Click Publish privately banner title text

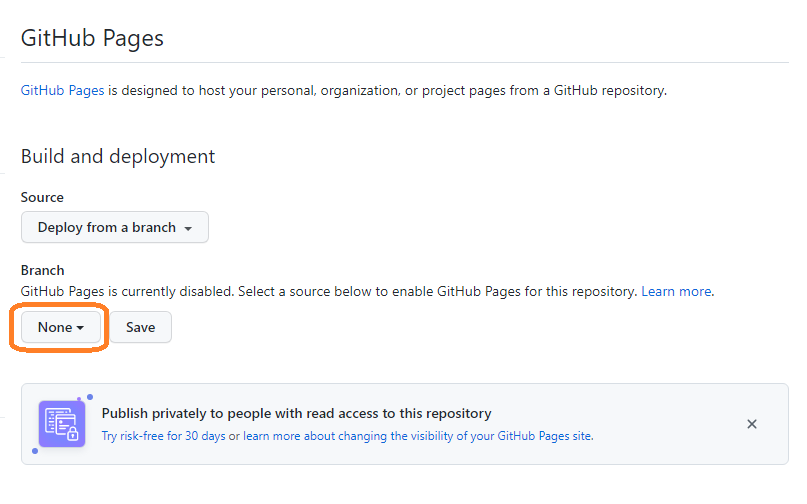click(296, 413)
